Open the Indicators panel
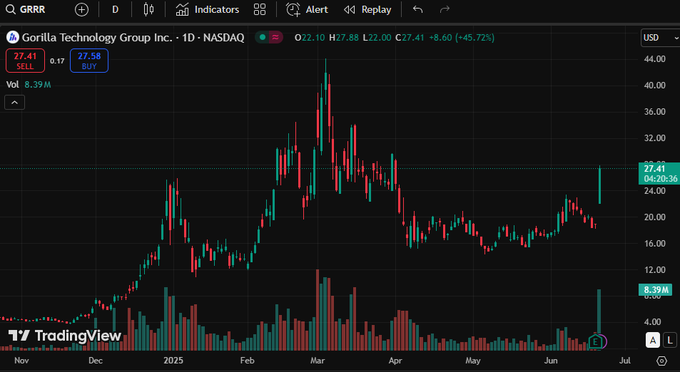 pyautogui.click(x=207, y=10)
